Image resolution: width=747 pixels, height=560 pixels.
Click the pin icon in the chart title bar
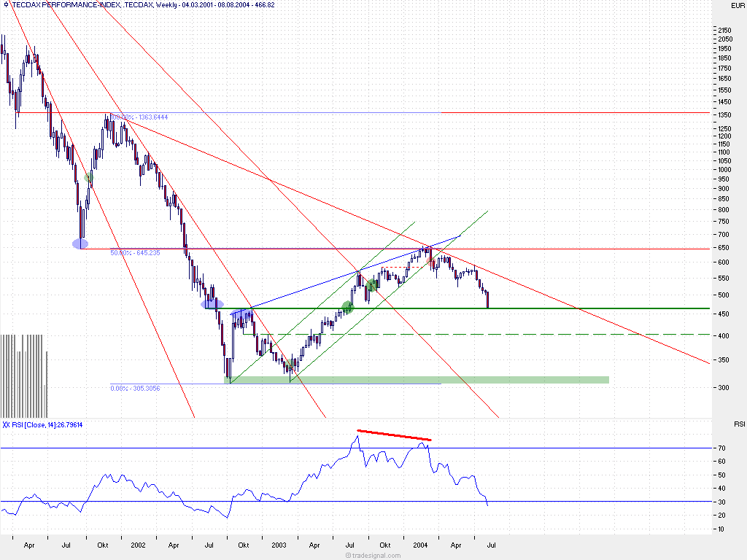click(x=5, y=4)
